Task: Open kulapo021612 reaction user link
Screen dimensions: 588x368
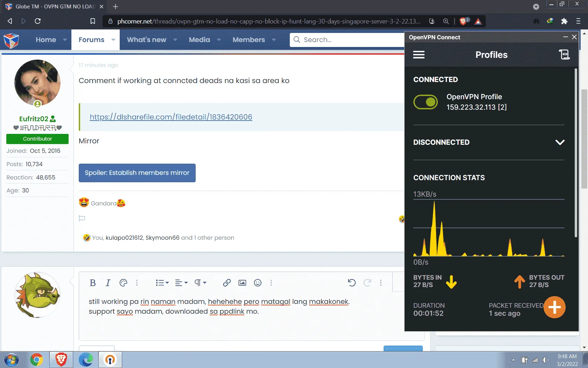Action: click(x=124, y=238)
